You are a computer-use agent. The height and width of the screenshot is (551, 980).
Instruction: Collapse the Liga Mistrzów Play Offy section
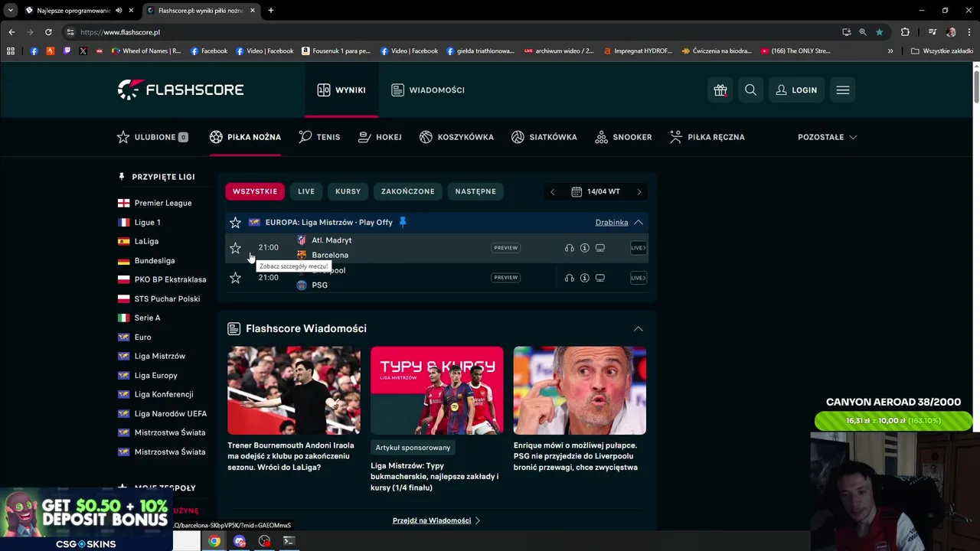coord(638,223)
